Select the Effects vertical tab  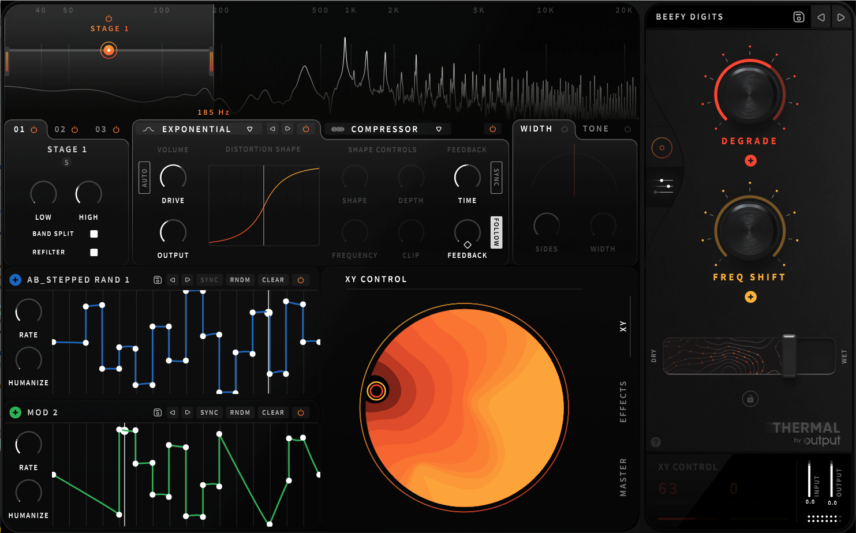pyautogui.click(x=623, y=402)
